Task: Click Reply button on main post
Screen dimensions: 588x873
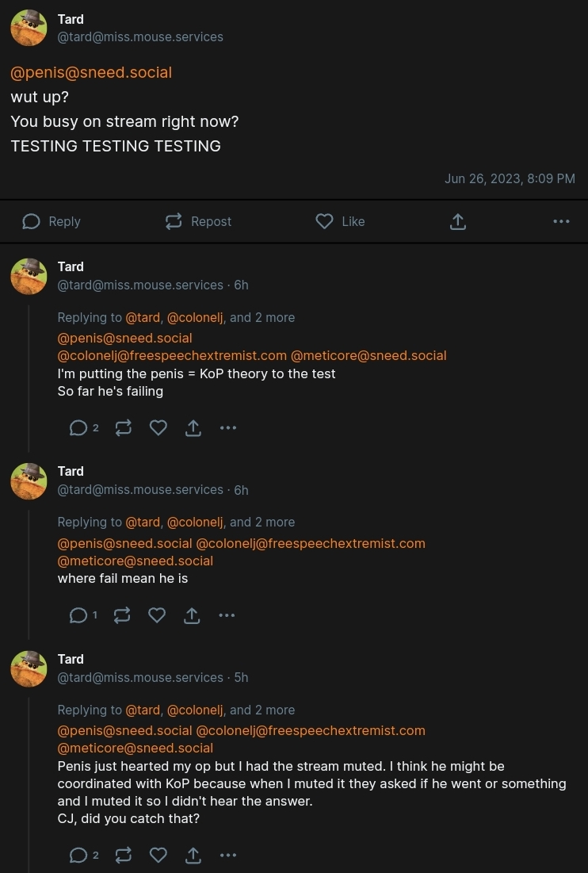Action: [52, 221]
